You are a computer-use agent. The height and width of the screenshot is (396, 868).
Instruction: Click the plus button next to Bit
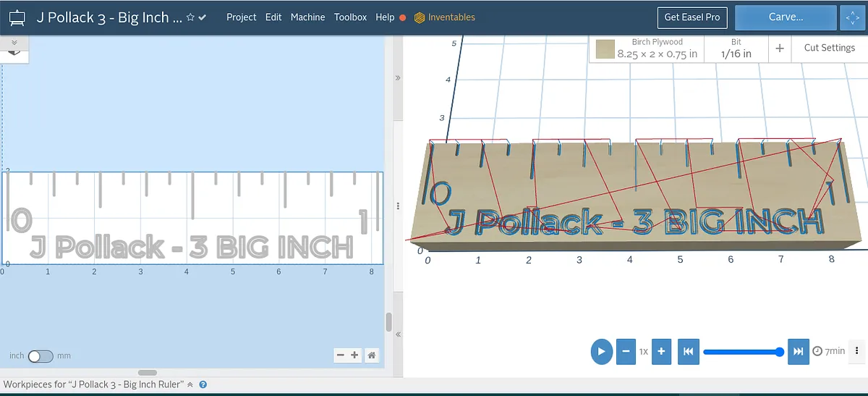780,48
